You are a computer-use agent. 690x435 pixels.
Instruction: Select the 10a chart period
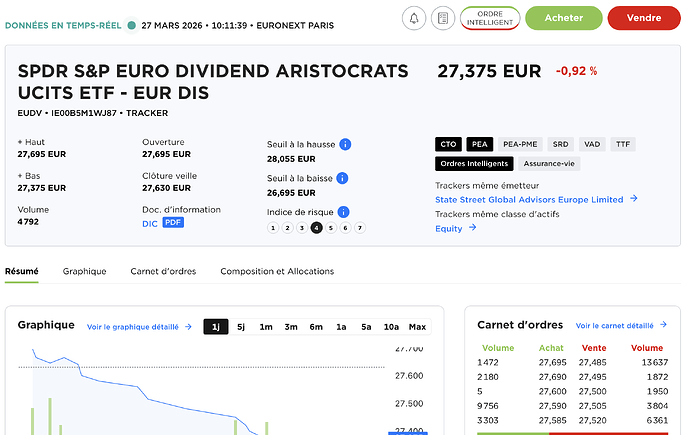tap(391, 327)
